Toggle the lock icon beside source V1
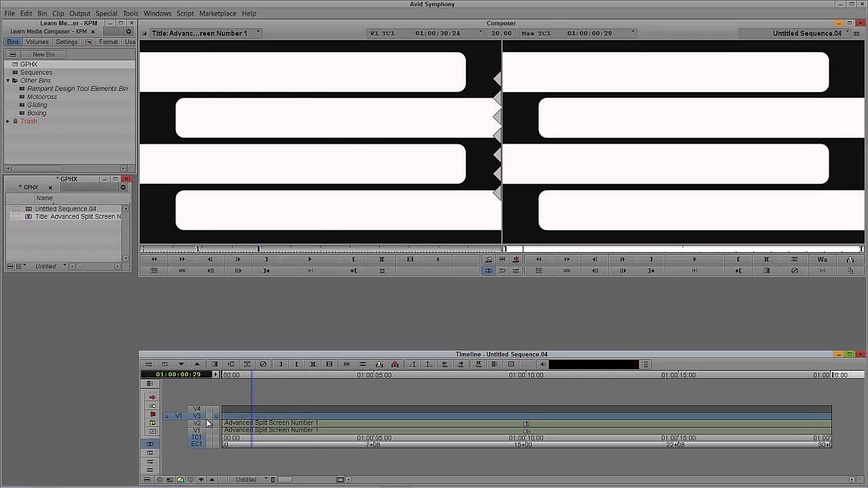Image resolution: width=868 pixels, height=488 pixels. click(166, 416)
